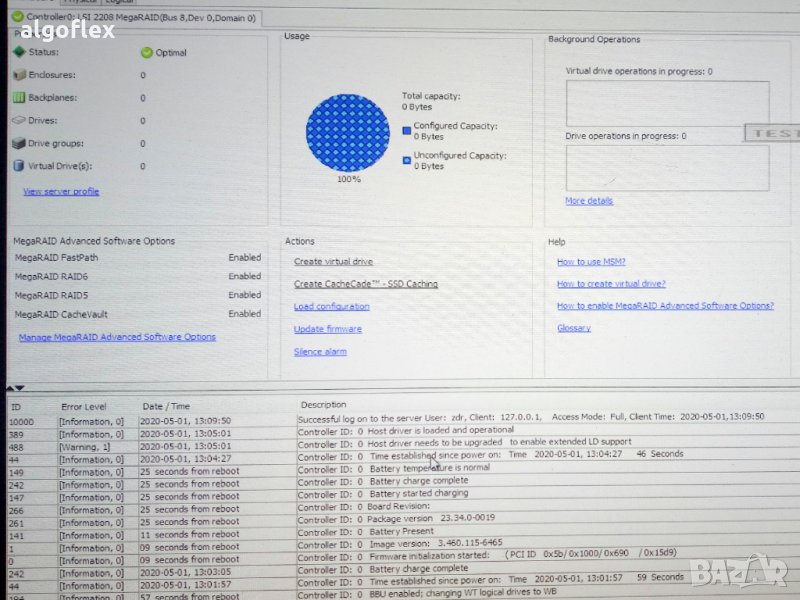
Task: Click the Drives icon
Action: pyautogui.click(x=19, y=120)
